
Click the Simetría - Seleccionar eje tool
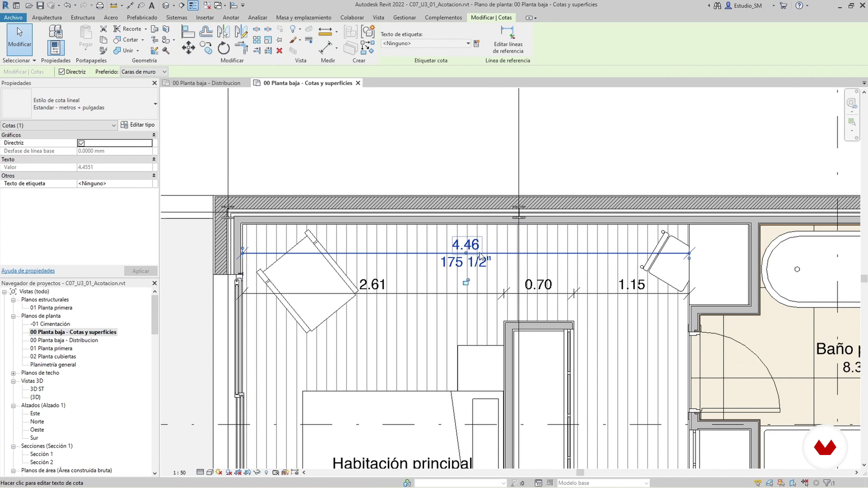coord(223,32)
